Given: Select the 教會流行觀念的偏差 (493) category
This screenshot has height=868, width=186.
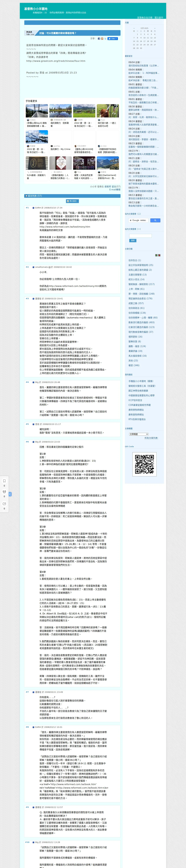Looking at the screenshot, I should point(141,322).
